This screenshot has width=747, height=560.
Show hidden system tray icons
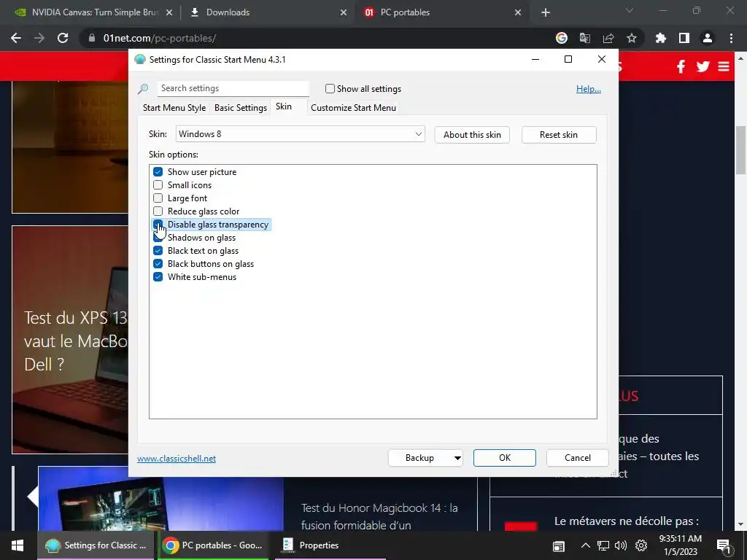[x=586, y=545]
